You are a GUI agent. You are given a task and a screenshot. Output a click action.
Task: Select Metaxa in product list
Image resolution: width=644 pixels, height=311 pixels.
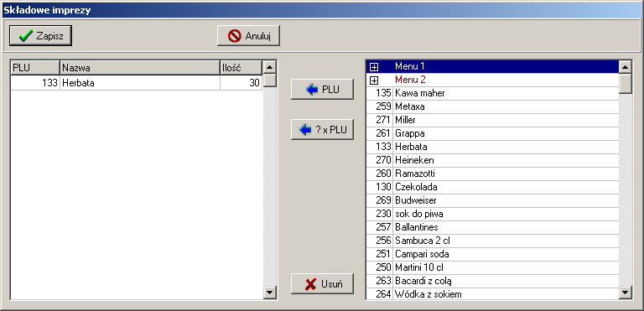point(492,106)
